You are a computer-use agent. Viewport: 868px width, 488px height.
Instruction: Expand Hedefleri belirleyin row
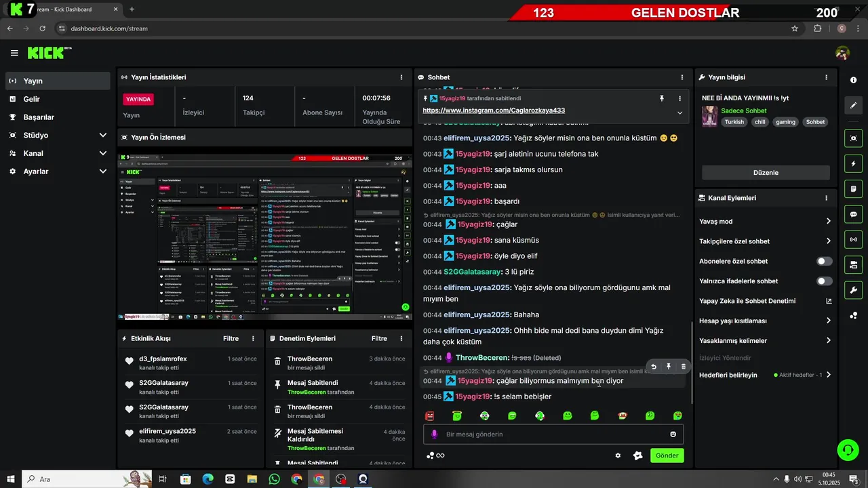click(x=766, y=375)
